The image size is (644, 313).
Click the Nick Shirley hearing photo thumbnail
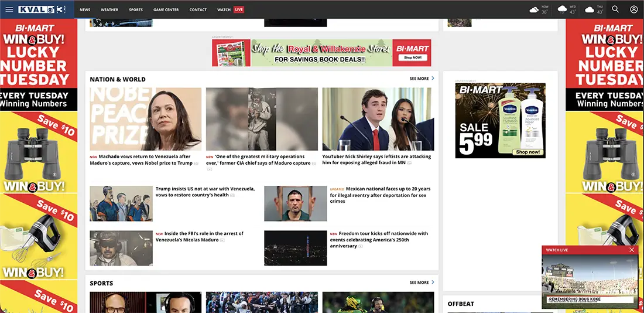(378, 119)
